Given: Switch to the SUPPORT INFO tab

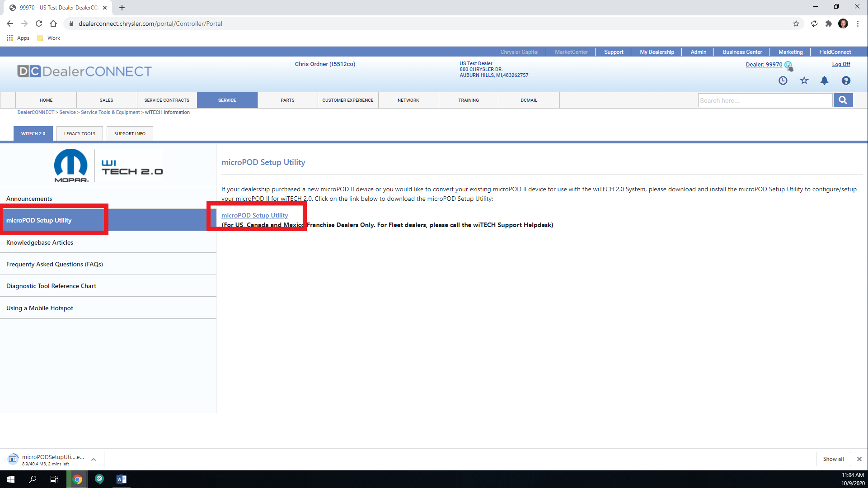Looking at the screenshot, I should click(130, 134).
